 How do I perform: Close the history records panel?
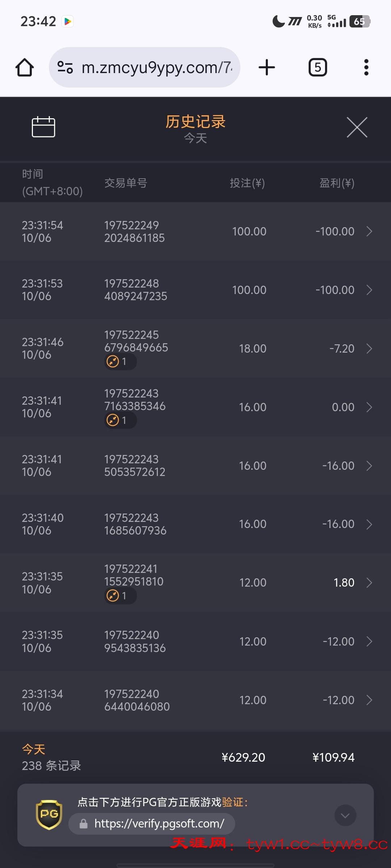[x=357, y=127]
